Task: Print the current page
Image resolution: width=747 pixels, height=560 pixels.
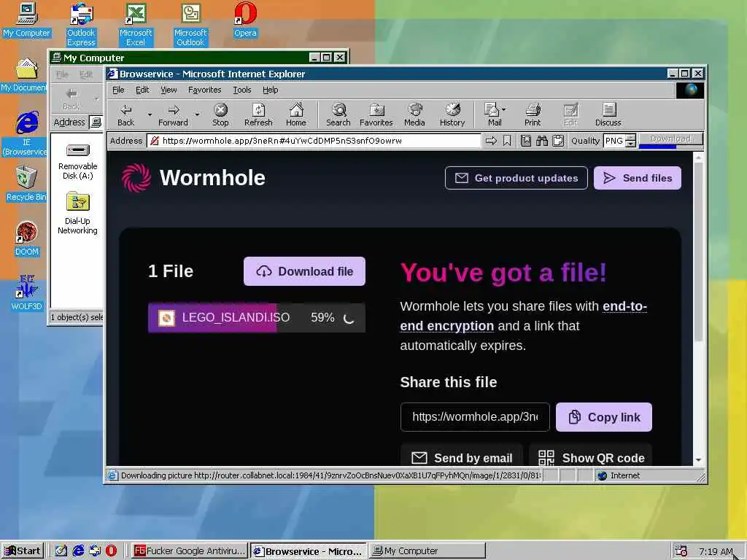Action: 533,115
